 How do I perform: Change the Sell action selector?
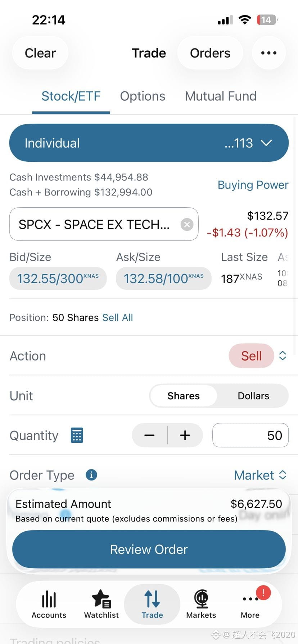pyautogui.click(x=258, y=356)
